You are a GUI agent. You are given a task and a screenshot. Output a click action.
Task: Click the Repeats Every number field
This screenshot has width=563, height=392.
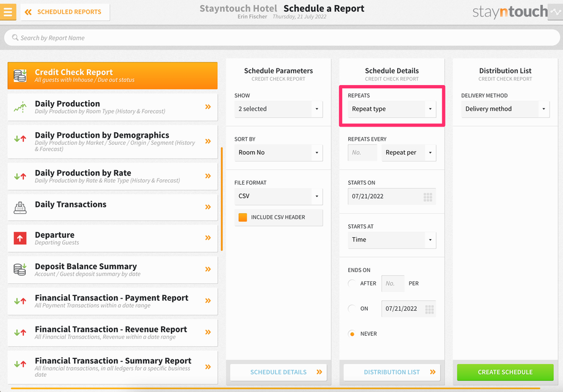pyautogui.click(x=362, y=152)
